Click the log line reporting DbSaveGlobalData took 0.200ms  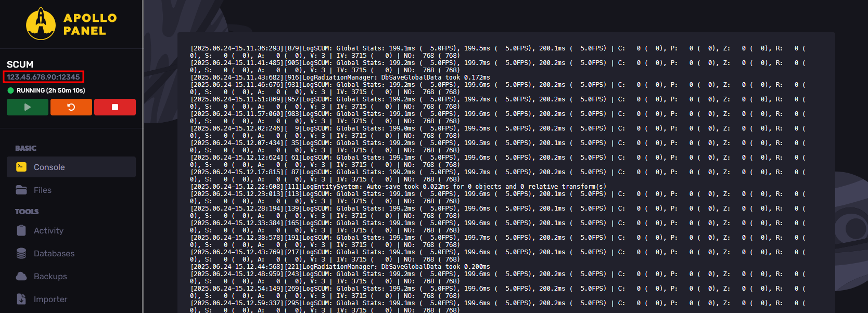coord(340,267)
